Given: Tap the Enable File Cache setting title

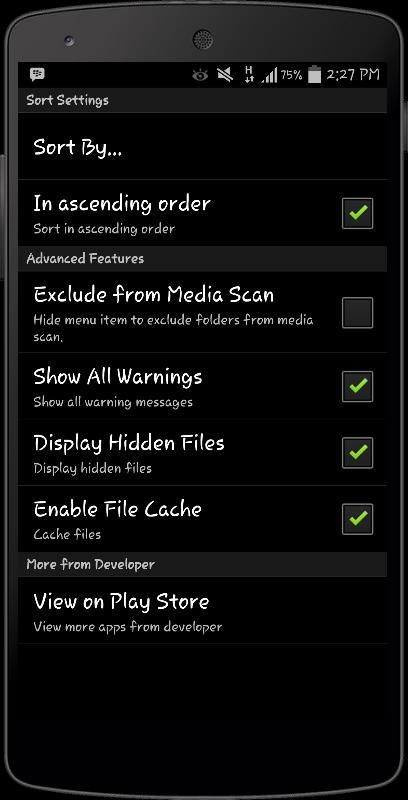Looking at the screenshot, I should point(118,509).
